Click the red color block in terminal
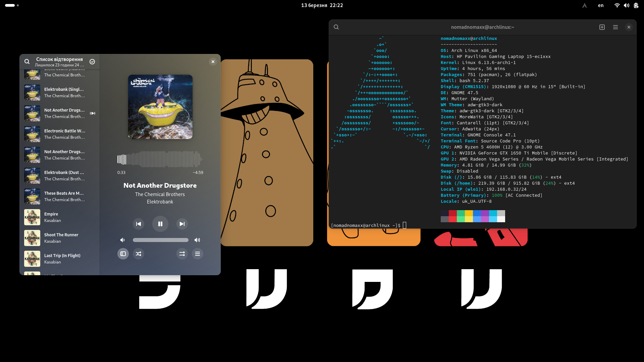 [x=453, y=213]
